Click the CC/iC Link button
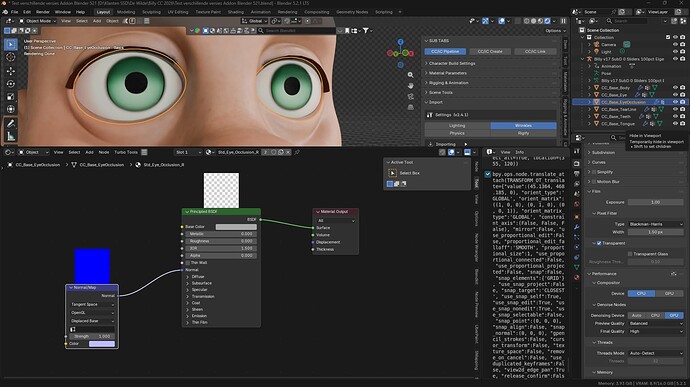 coord(535,52)
